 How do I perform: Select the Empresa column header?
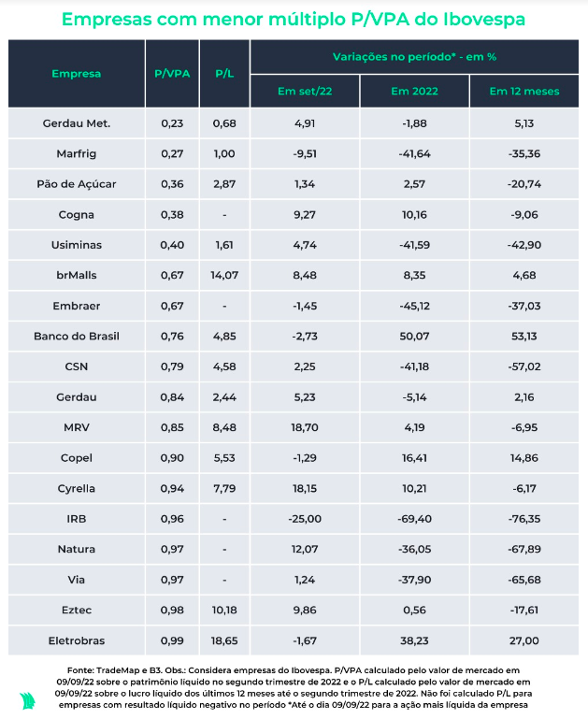point(76,73)
